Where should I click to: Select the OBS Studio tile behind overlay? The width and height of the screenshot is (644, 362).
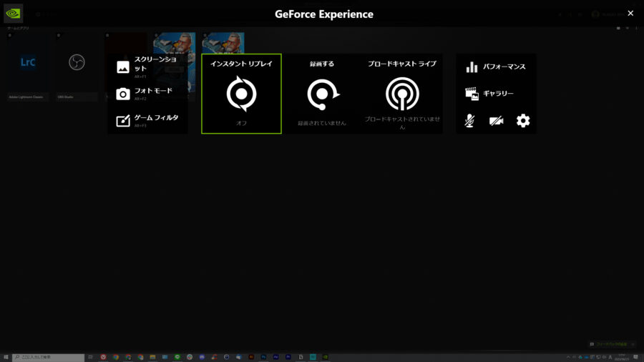[77, 67]
